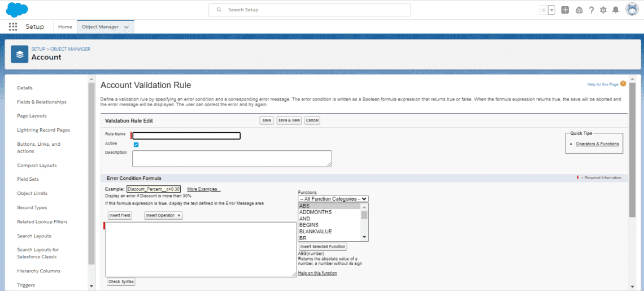Click the Check Syntax button
Screen dimensions: 644x291
(x=121, y=281)
